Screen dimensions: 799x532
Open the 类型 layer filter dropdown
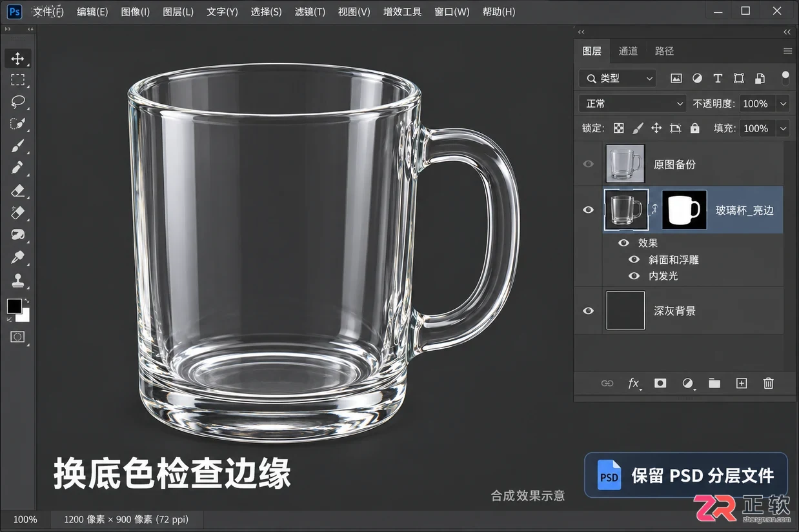pyautogui.click(x=618, y=78)
